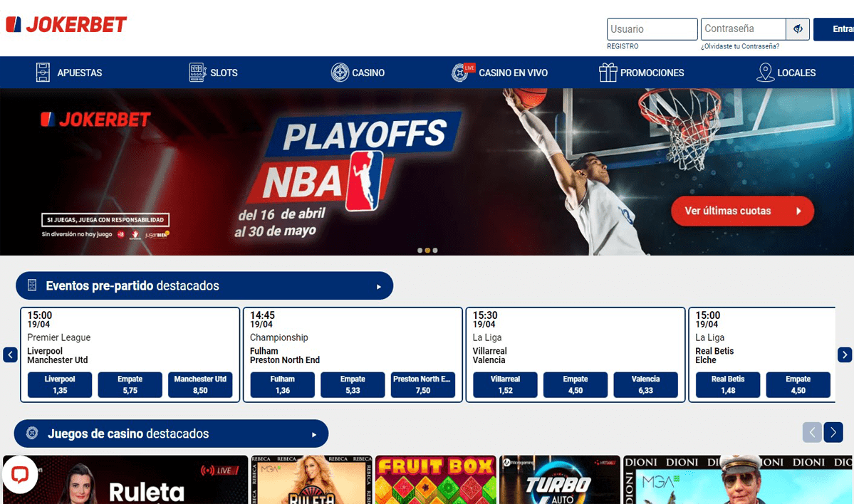Open the PROMOCIONES menu item
The width and height of the screenshot is (854, 504).
652,73
